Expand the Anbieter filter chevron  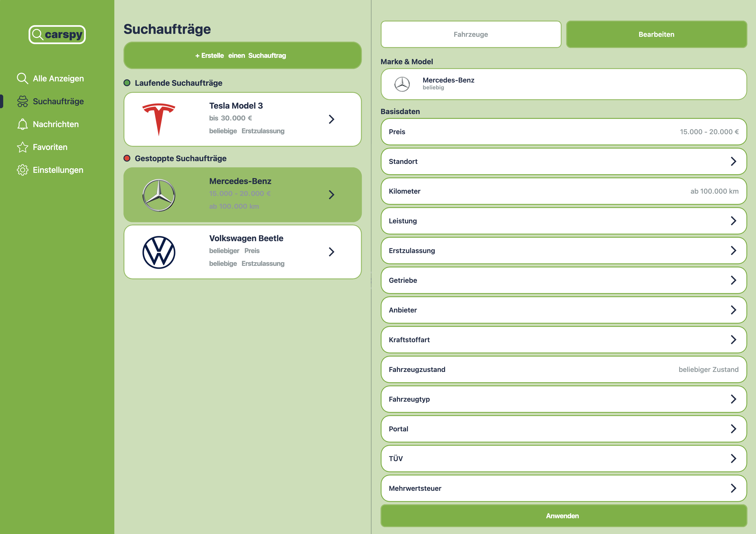point(733,310)
